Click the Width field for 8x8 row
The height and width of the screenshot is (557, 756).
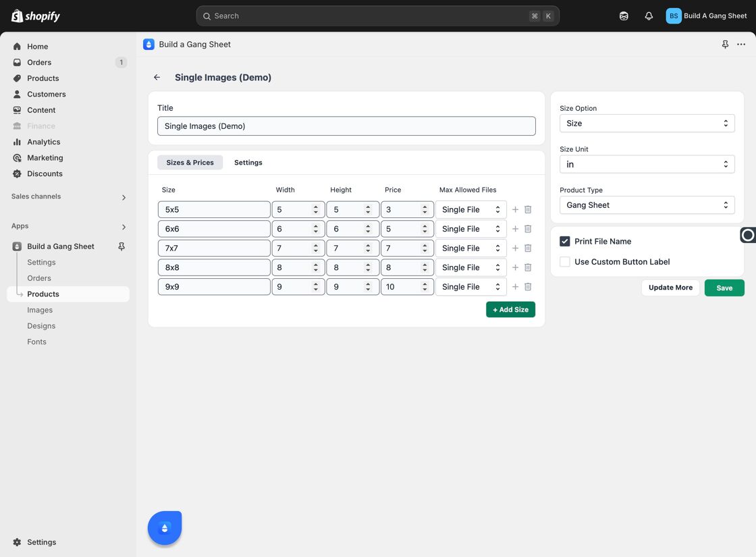[298, 267]
